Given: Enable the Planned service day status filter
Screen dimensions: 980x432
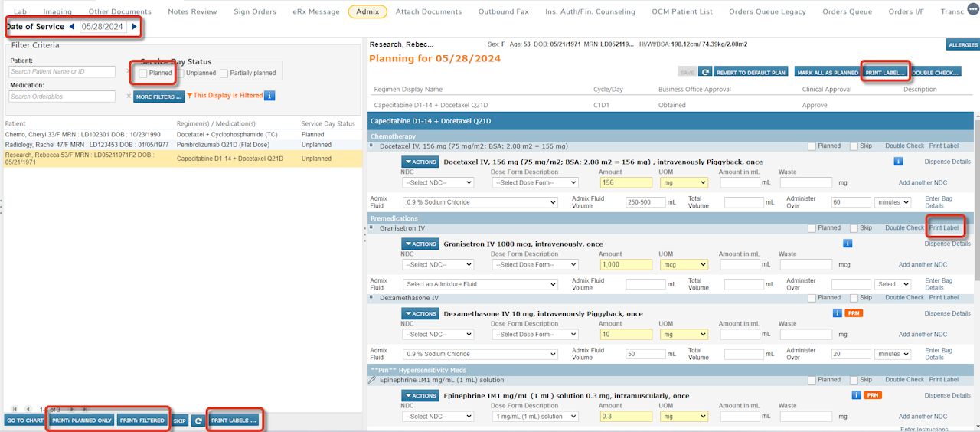Looking at the screenshot, I should pos(143,74).
